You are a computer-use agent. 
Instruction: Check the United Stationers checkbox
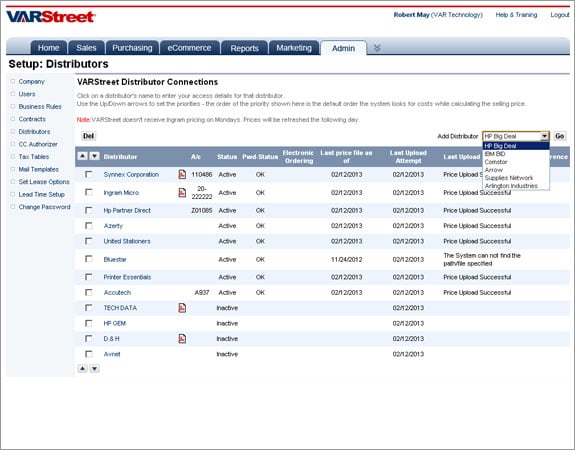88,241
